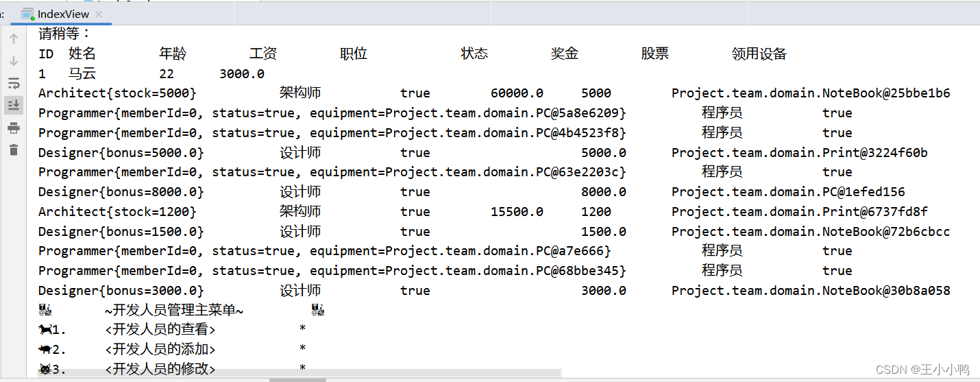Toggle Soft-Wrap for console output

13,83
